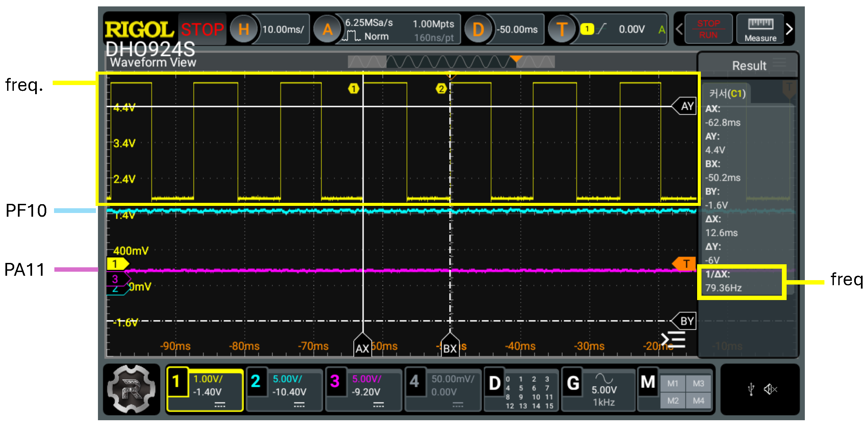Image resolution: width=868 pixels, height=430 pixels.
Task: Tap the Delay D offset button
Action: coord(478,29)
